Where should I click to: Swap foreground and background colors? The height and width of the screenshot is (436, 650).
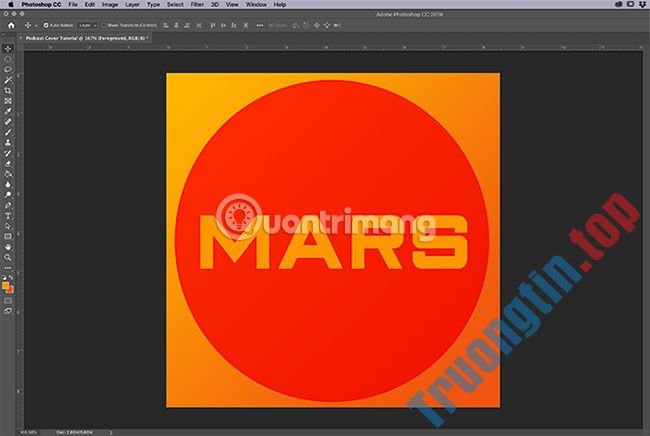11,278
